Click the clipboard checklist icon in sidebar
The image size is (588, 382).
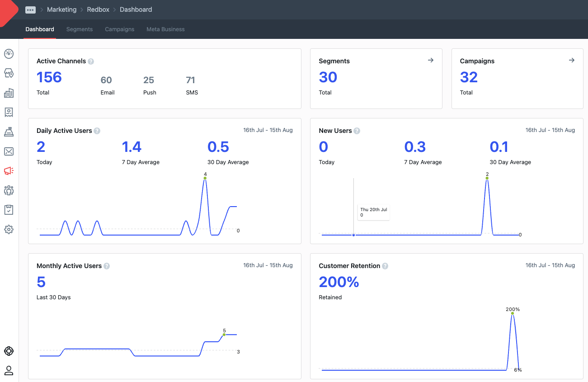[x=9, y=210]
